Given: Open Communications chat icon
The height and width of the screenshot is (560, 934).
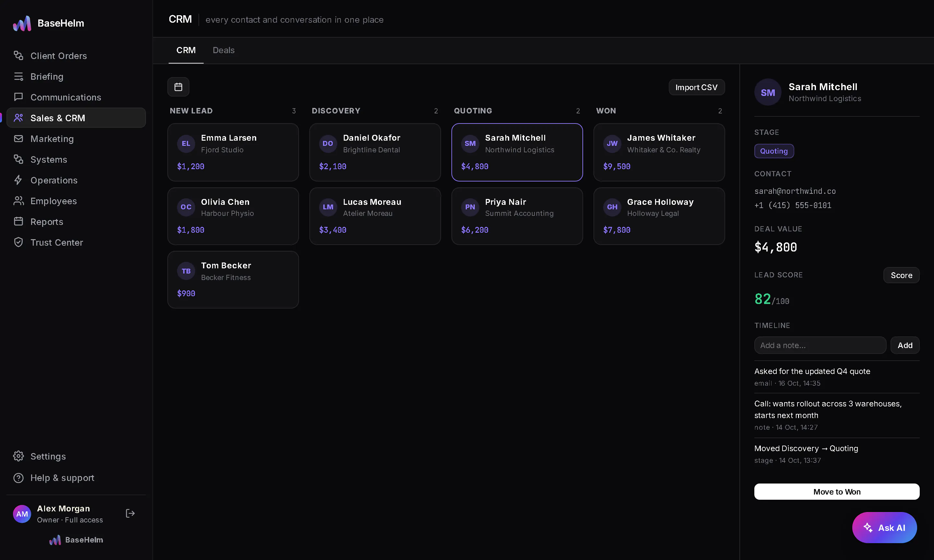Looking at the screenshot, I should [18, 97].
